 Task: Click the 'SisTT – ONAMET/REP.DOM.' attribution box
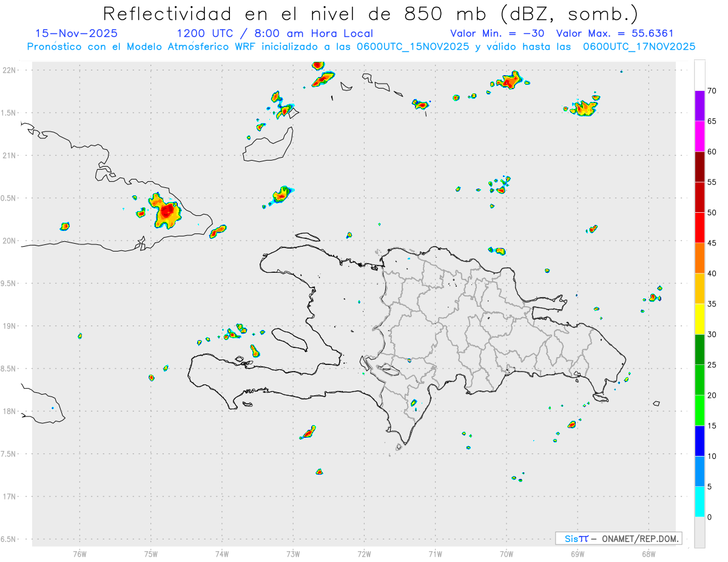coord(618,538)
